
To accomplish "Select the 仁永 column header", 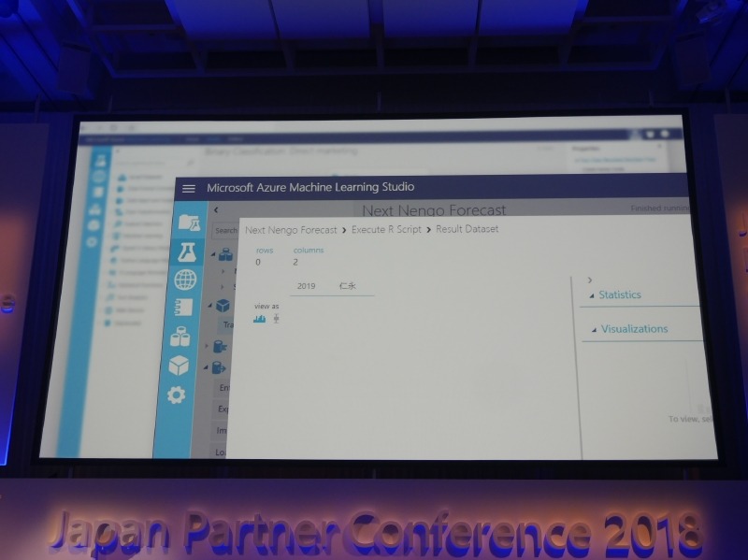I will [347, 286].
